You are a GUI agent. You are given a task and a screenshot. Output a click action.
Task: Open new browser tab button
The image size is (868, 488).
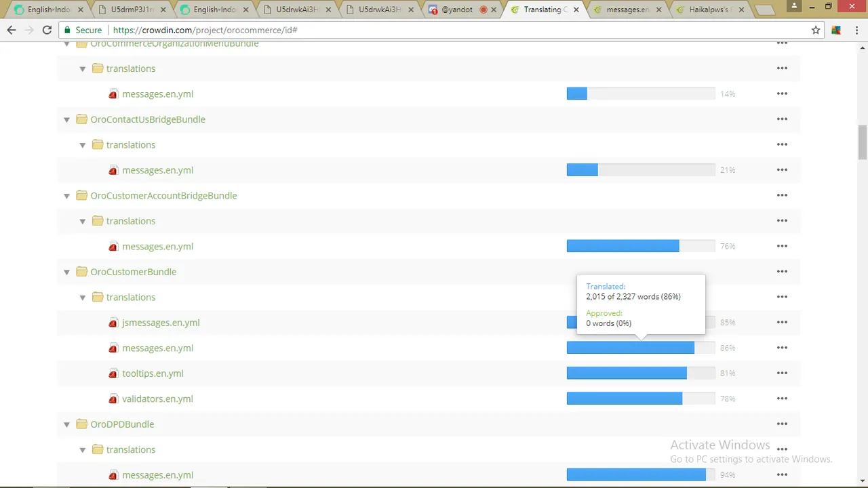tap(764, 10)
